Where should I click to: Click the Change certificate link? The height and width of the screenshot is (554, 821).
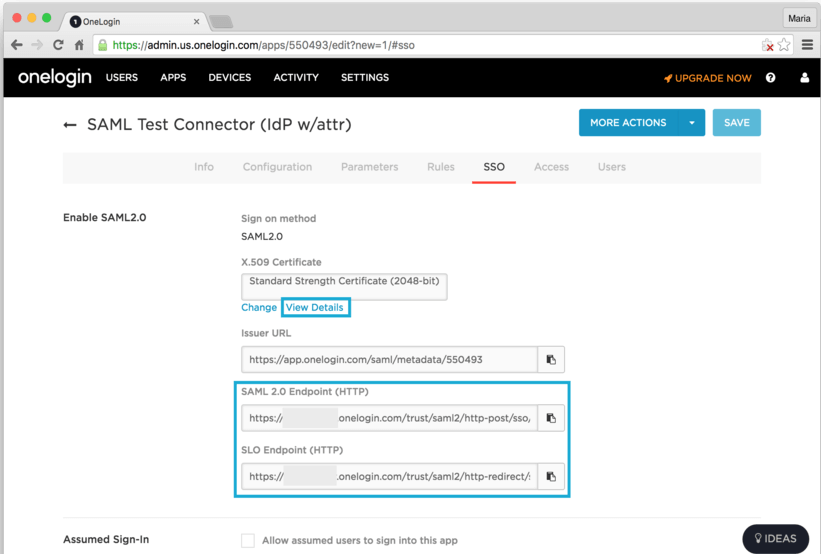(259, 307)
